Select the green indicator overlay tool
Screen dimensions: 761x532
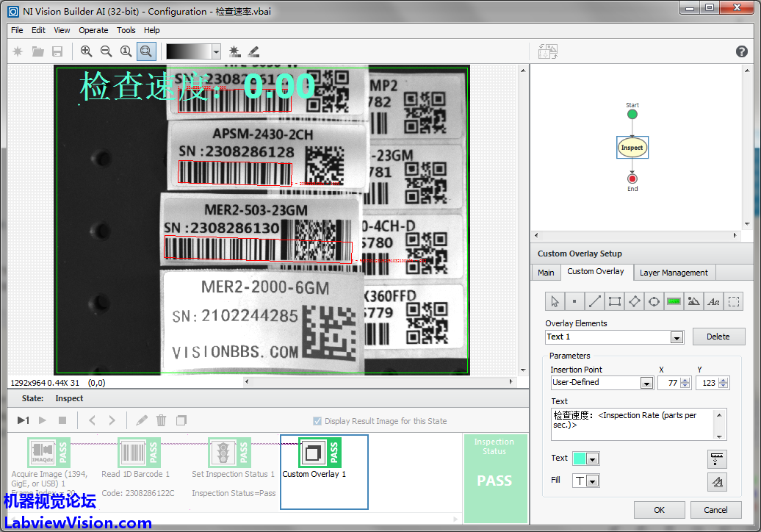point(674,301)
